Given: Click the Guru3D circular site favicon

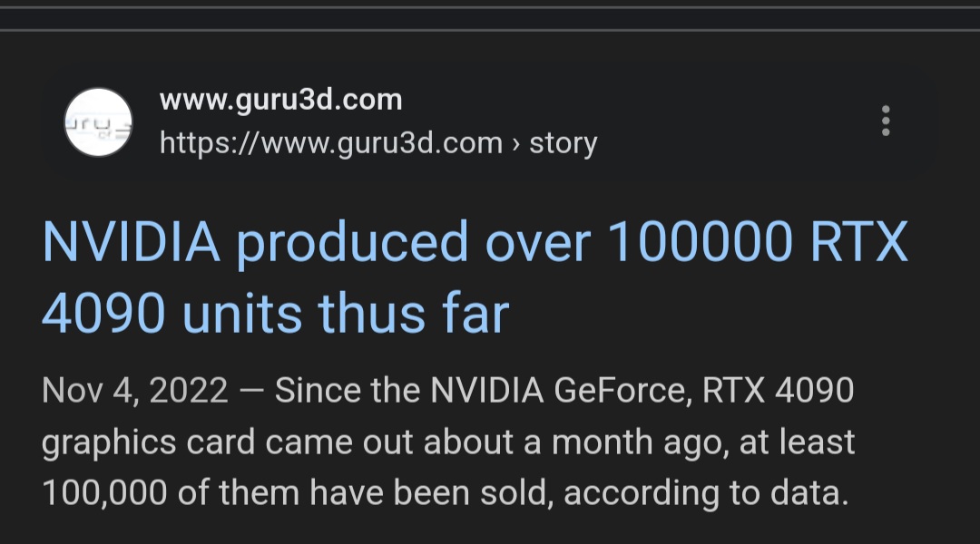Looking at the screenshot, I should (x=98, y=121).
